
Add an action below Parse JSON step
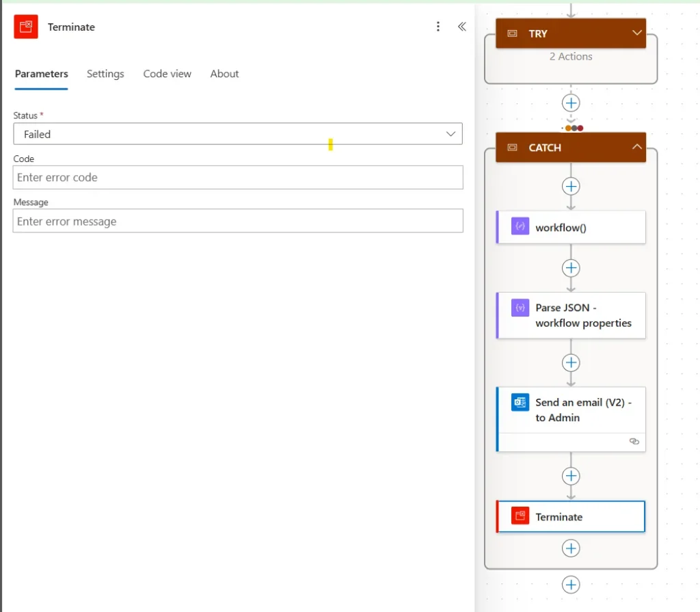pyautogui.click(x=571, y=362)
